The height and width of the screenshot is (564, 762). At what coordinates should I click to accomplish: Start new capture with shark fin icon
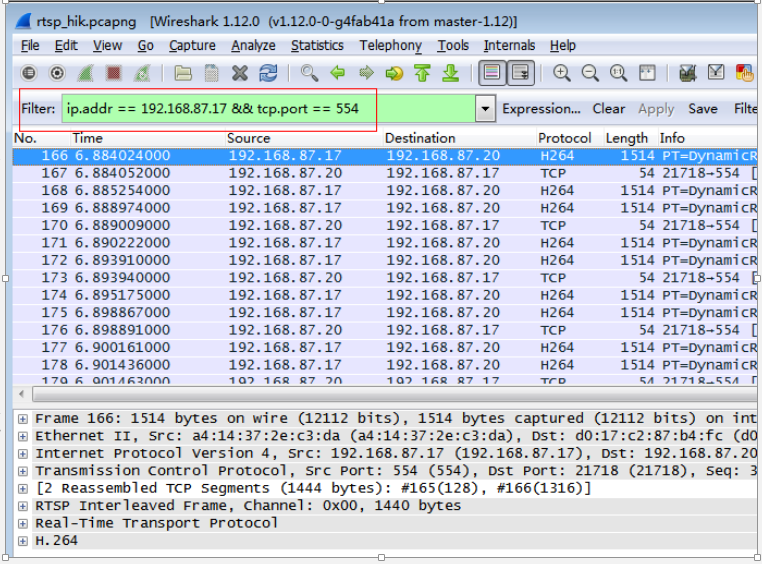point(86,73)
